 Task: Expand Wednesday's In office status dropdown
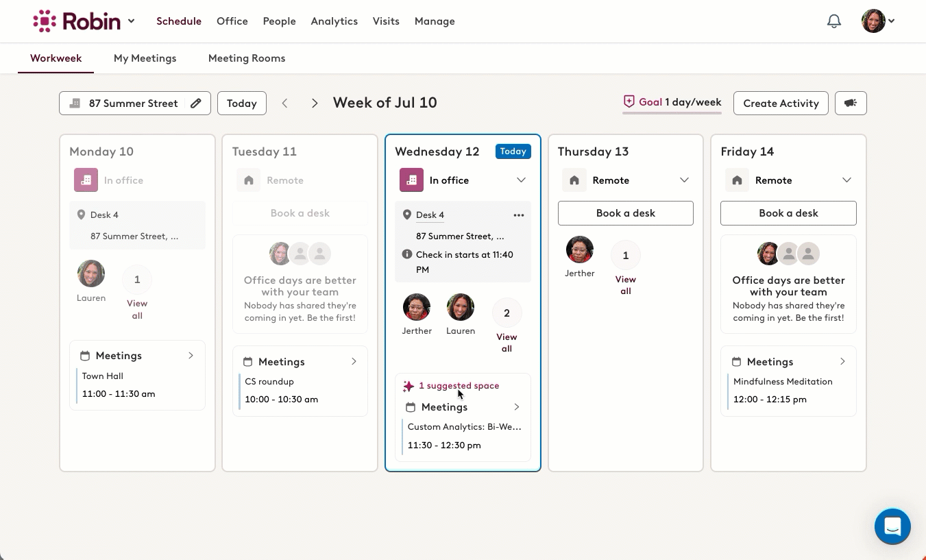click(x=521, y=180)
